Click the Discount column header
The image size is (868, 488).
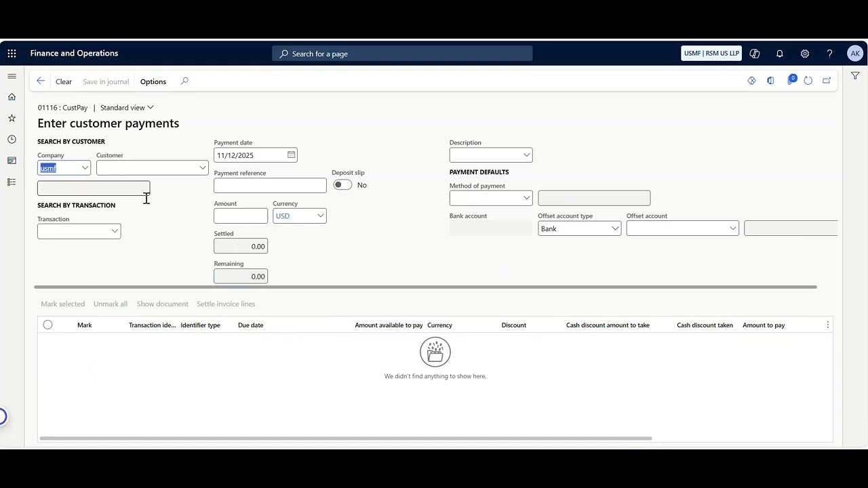pyautogui.click(x=513, y=325)
